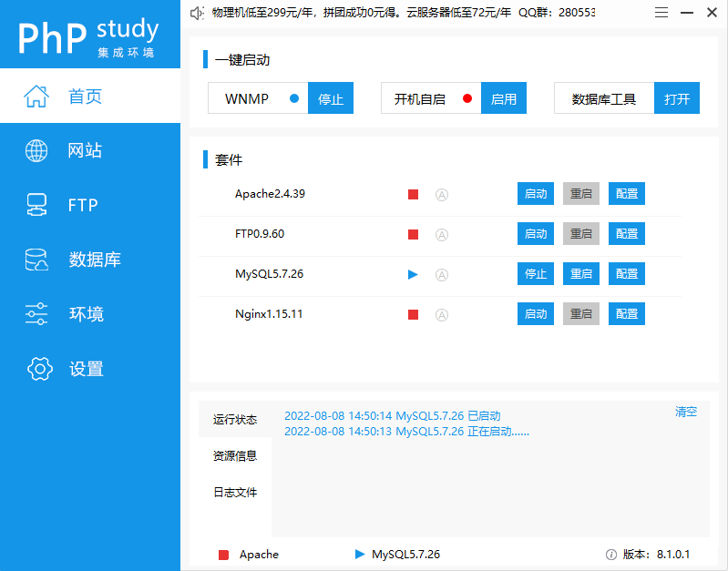Toggle auto-start circle A for MySQL5.7.26

pyautogui.click(x=442, y=275)
